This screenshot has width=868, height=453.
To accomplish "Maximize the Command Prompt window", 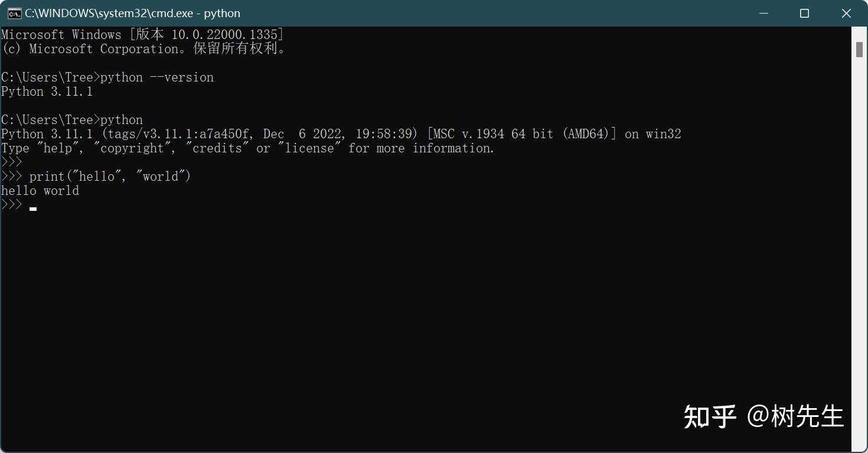I will pyautogui.click(x=804, y=12).
